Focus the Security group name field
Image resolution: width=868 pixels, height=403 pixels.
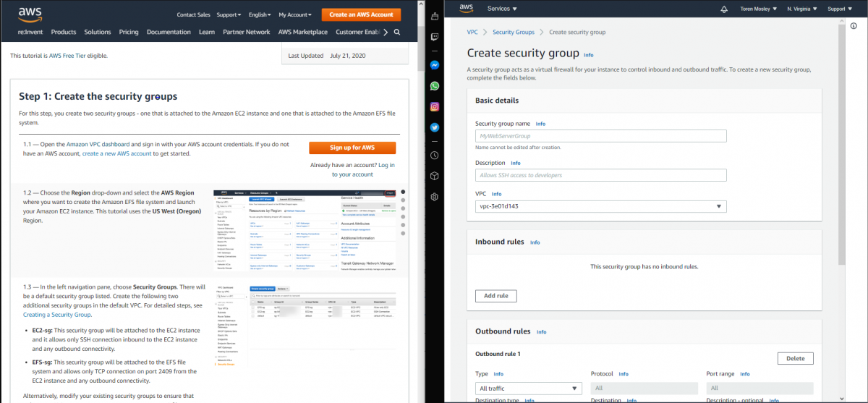click(600, 136)
